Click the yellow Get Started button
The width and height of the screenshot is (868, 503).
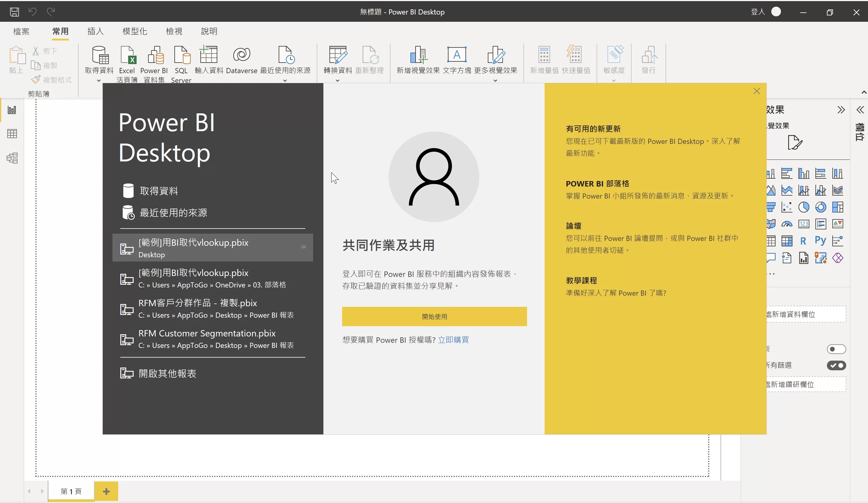[x=434, y=316]
